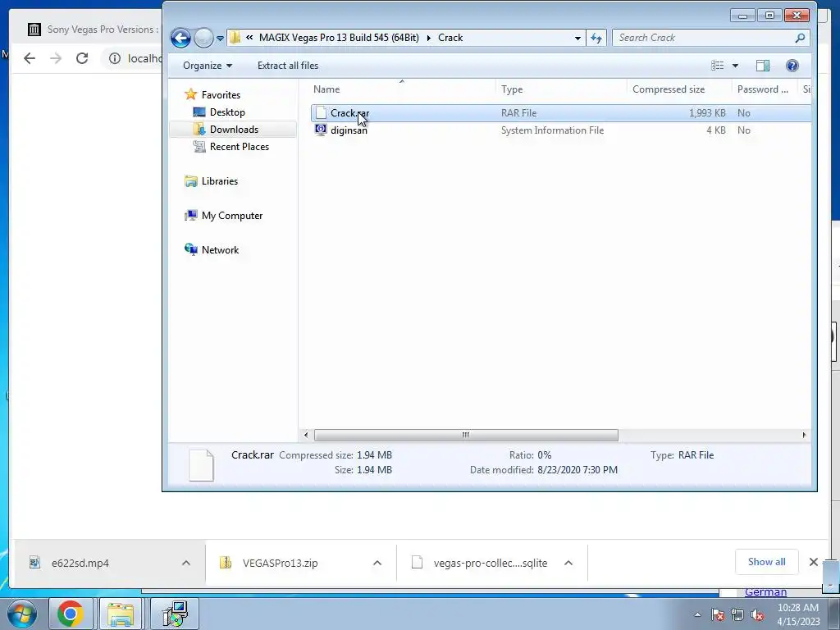
Task: Open Desktop in navigation pane
Action: 227,112
